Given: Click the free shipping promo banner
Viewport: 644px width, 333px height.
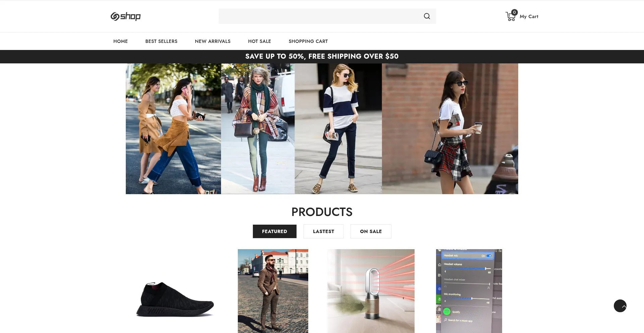Looking at the screenshot, I should (x=322, y=56).
